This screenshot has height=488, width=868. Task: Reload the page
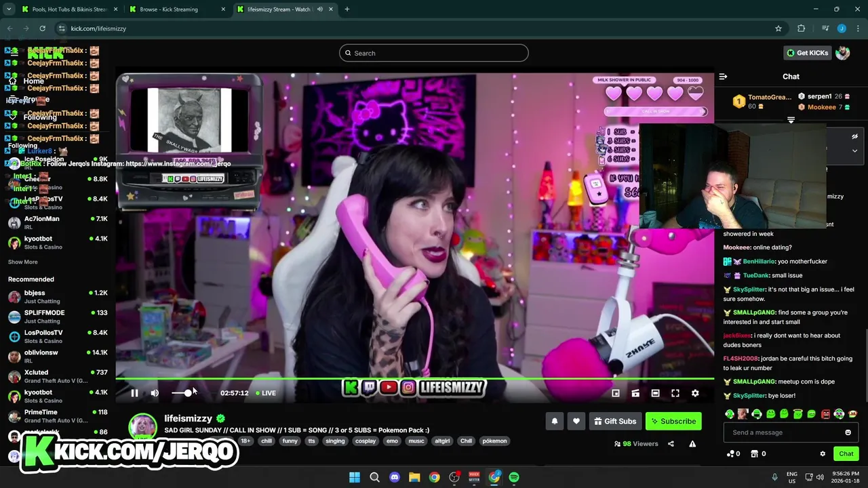point(42,28)
